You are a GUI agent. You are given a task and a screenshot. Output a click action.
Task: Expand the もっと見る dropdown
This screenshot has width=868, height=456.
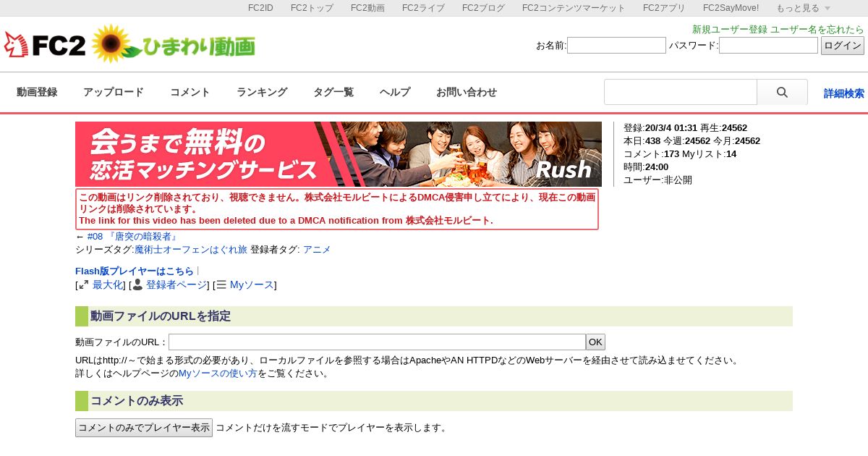click(803, 8)
